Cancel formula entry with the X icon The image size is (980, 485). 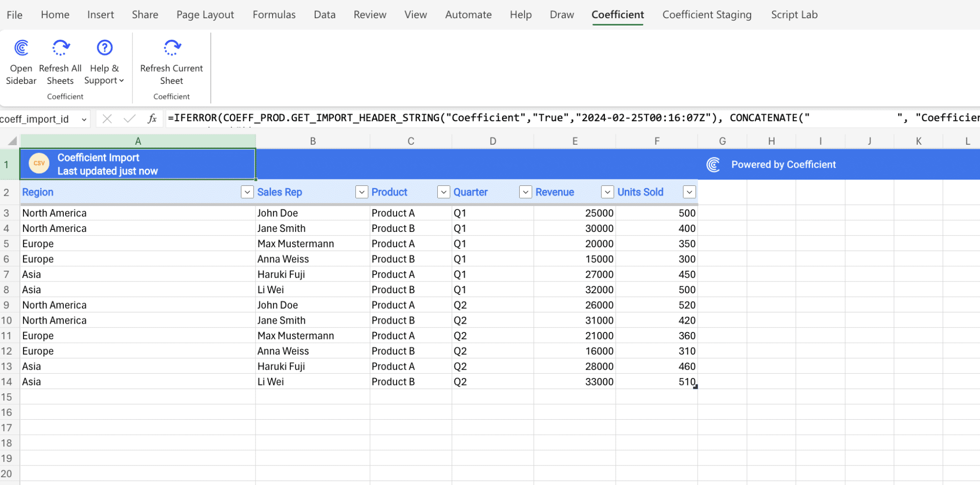(x=107, y=119)
